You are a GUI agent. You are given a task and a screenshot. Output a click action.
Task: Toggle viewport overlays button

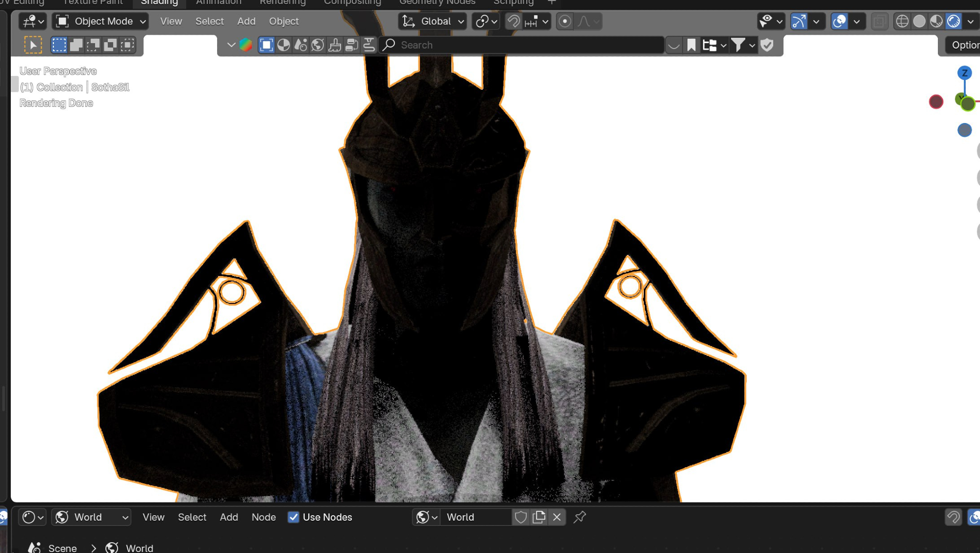pos(839,21)
